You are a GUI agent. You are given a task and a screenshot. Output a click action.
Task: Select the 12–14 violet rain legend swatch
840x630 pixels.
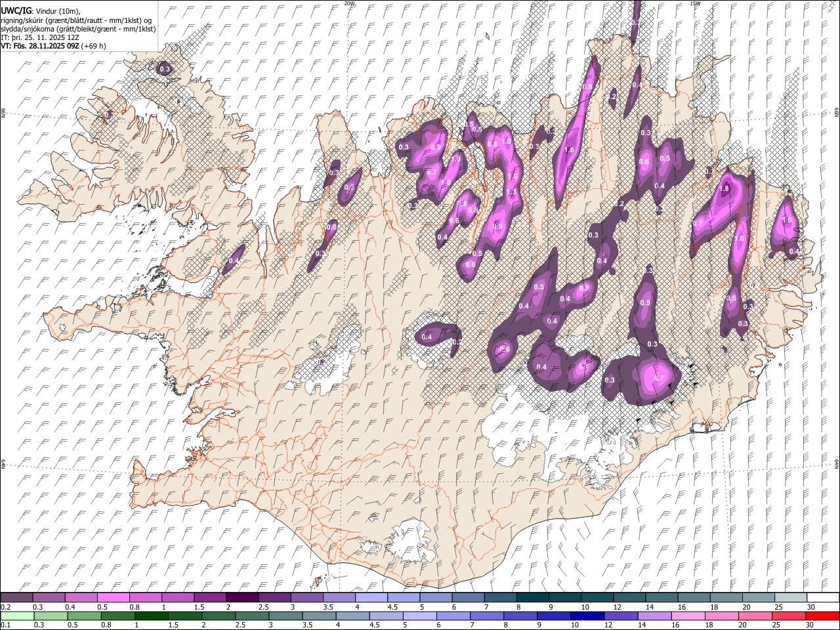tap(621, 616)
